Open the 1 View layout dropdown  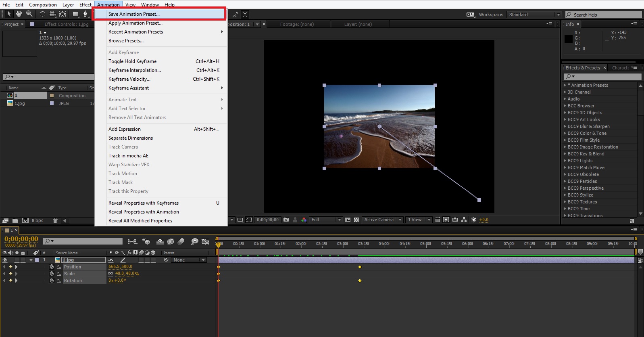point(419,220)
